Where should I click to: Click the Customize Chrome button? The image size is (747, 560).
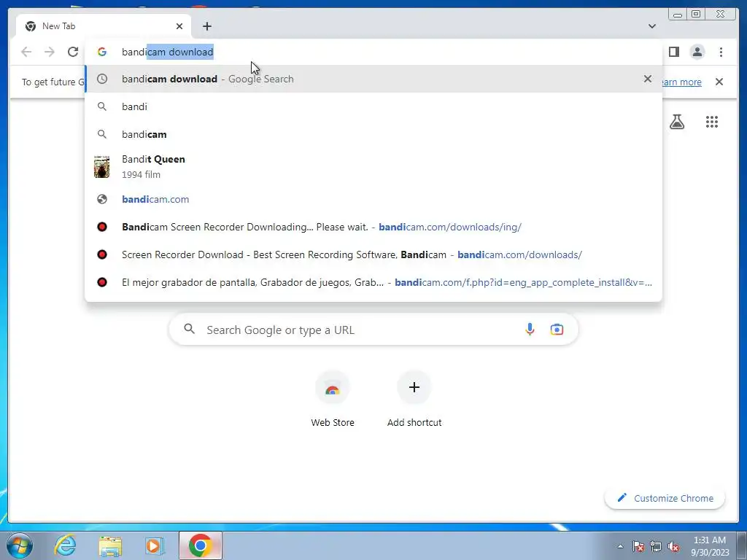pos(665,498)
